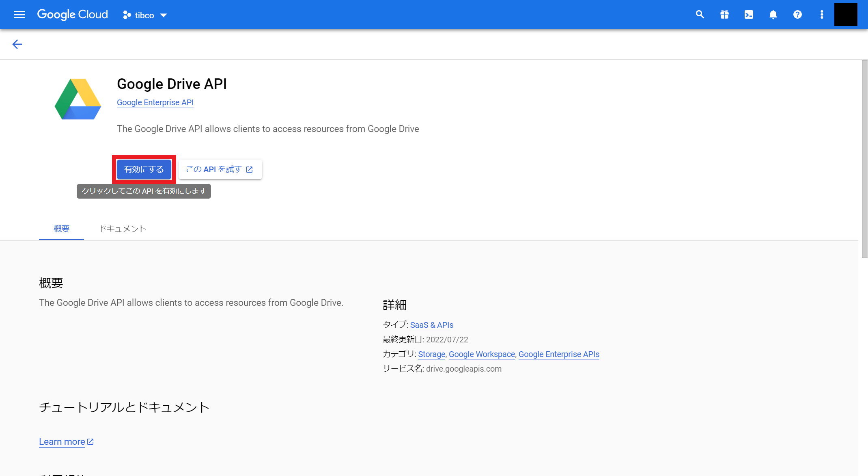Click the この API を試す button
The width and height of the screenshot is (868, 476).
coord(220,169)
